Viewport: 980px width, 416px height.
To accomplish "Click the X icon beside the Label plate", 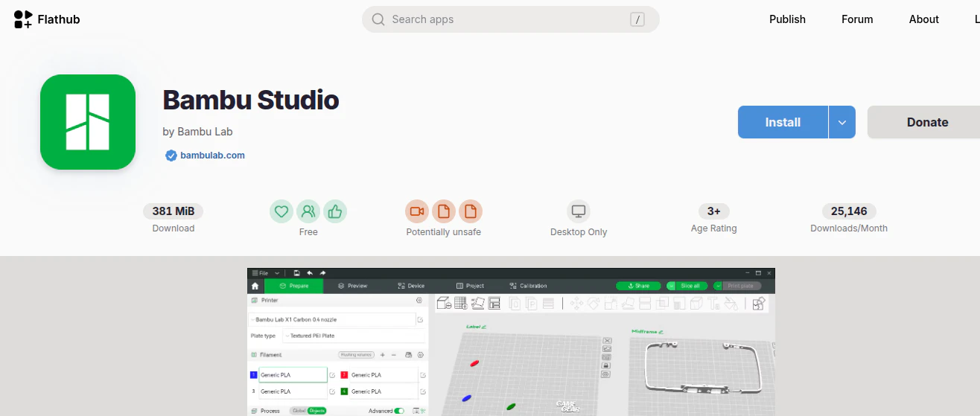I will tap(606, 340).
